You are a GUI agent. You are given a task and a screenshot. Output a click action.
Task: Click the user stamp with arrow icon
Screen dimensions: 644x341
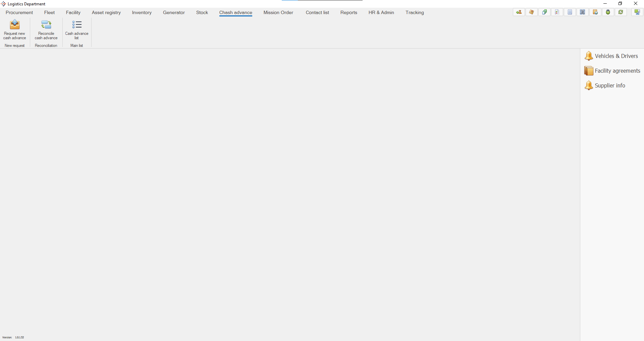click(x=519, y=12)
